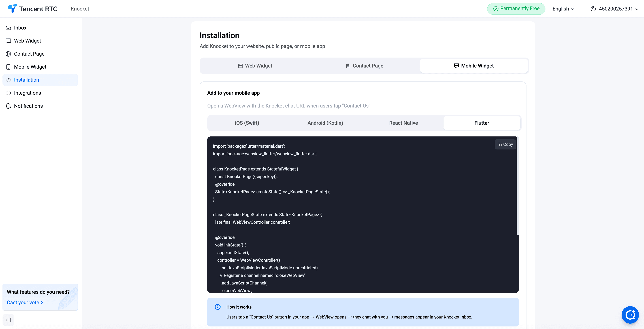Screen dimensions: 644x329
Task: Click the Web Widget chat icon in sidebar
Action: 8,41
